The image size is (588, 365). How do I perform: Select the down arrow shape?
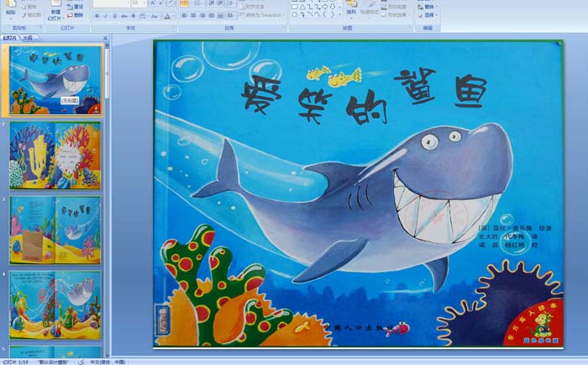333,7
